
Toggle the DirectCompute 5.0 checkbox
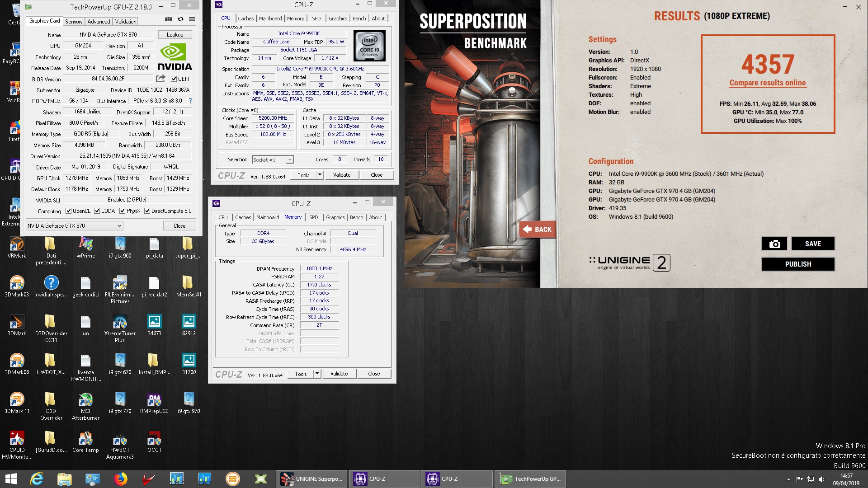147,211
